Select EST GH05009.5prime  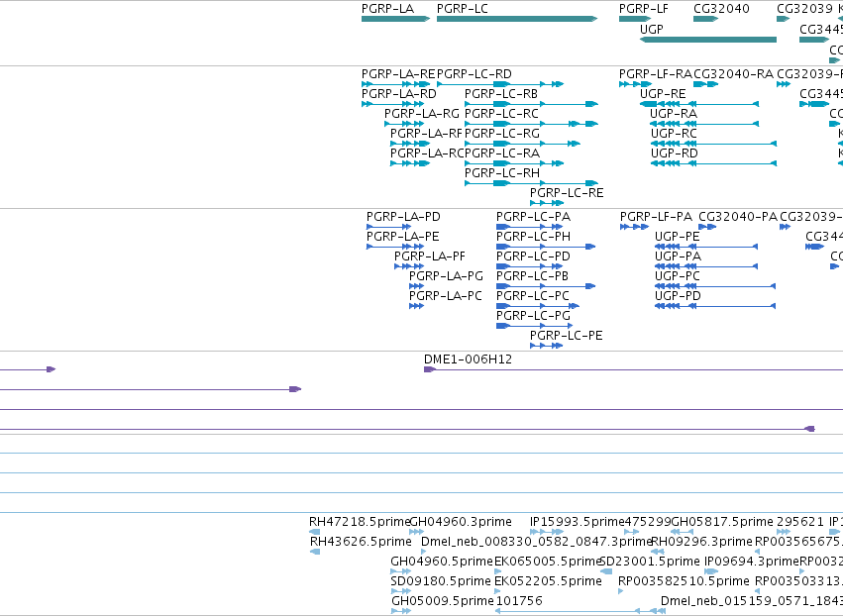[x=443, y=601]
